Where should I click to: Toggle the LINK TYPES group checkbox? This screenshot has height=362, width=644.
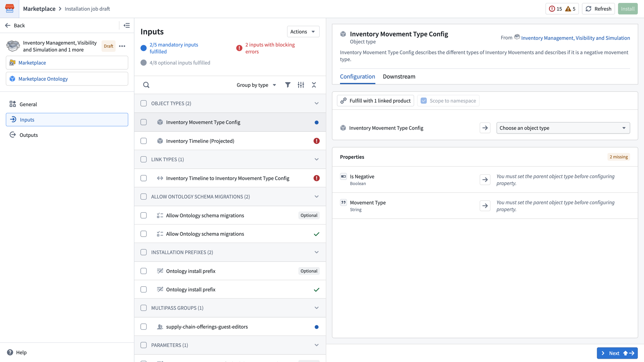pyautogui.click(x=144, y=159)
